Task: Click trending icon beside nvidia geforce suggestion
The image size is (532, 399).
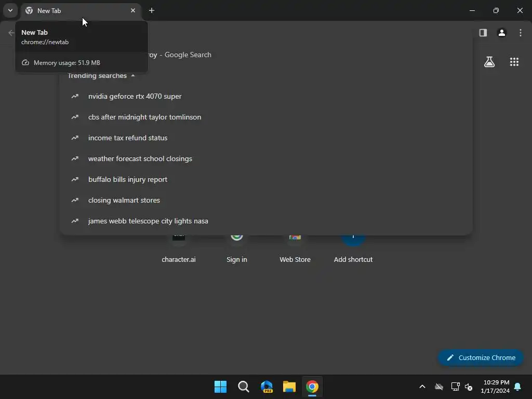Action: [75, 96]
